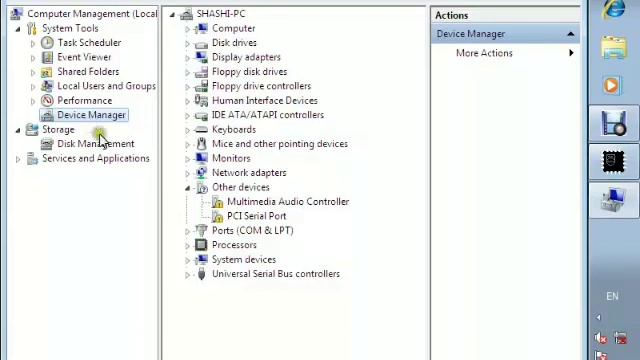The height and width of the screenshot is (360, 640).
Task: Select the System Tools label
Action: [x=70, y=29]
